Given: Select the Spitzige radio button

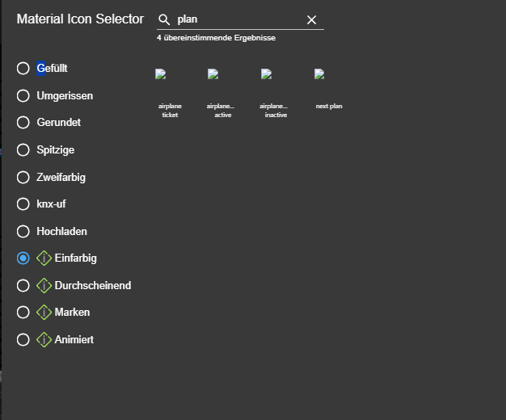Looking at the screenshot, I should coord(23,150).
